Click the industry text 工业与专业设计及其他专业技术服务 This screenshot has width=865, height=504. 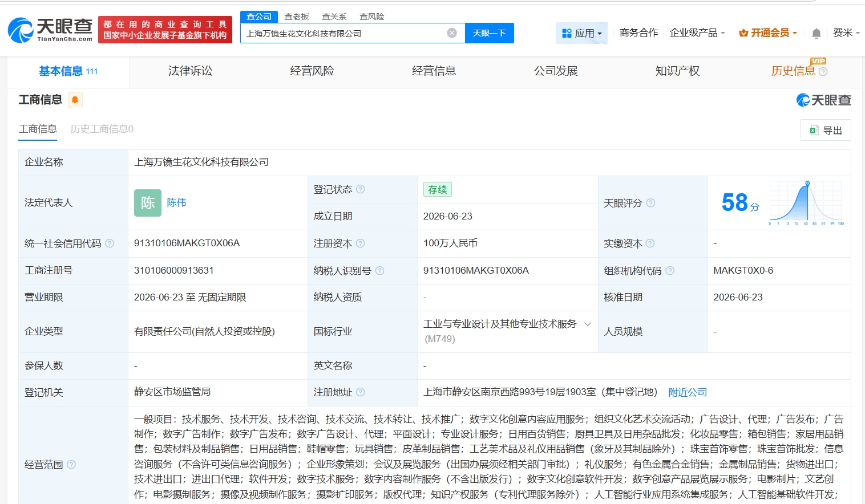tap(500, 324)
